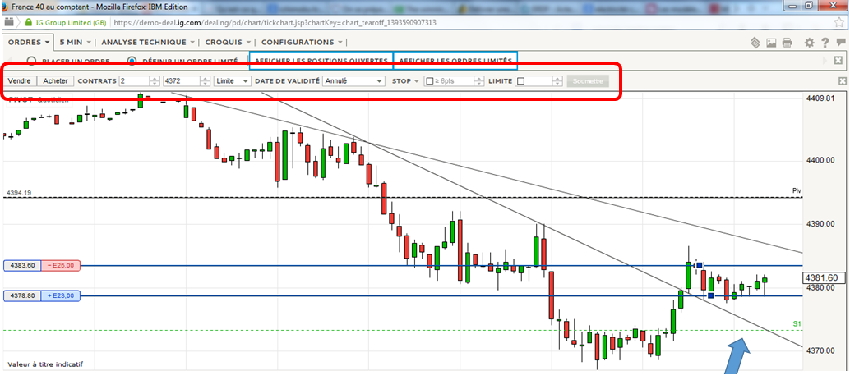The image size is (849, 374).
Task: Select the Placer un ordre radio button
Action: click(x=31, y=61)
